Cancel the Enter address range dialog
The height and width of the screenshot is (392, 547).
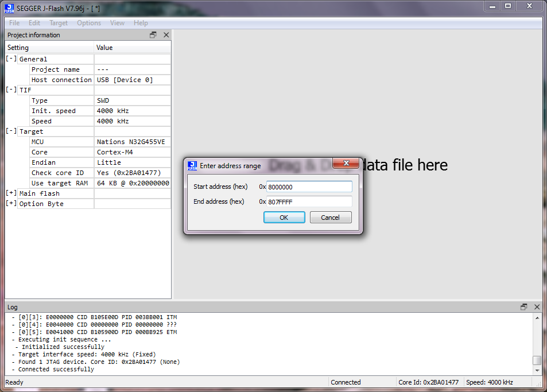(331, 218)
